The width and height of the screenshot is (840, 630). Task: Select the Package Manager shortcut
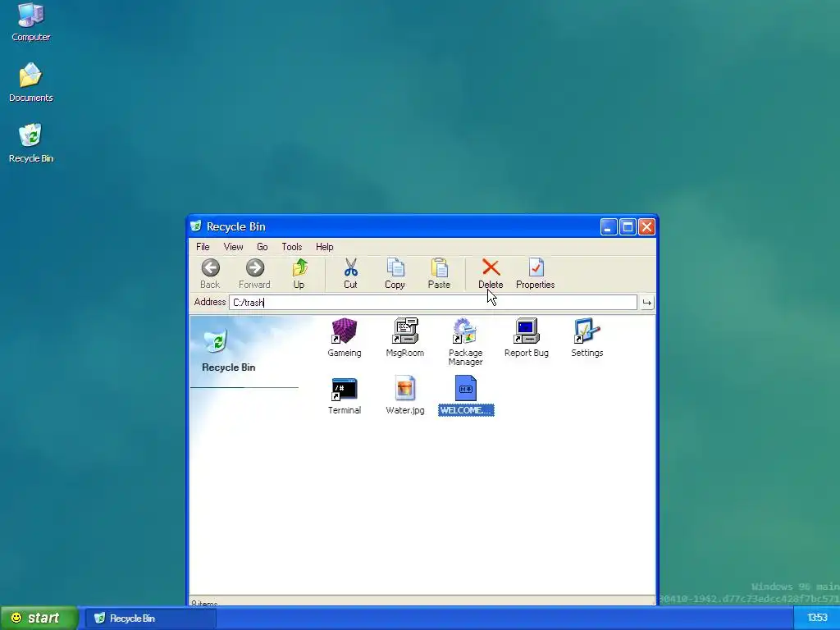[466, 342]
